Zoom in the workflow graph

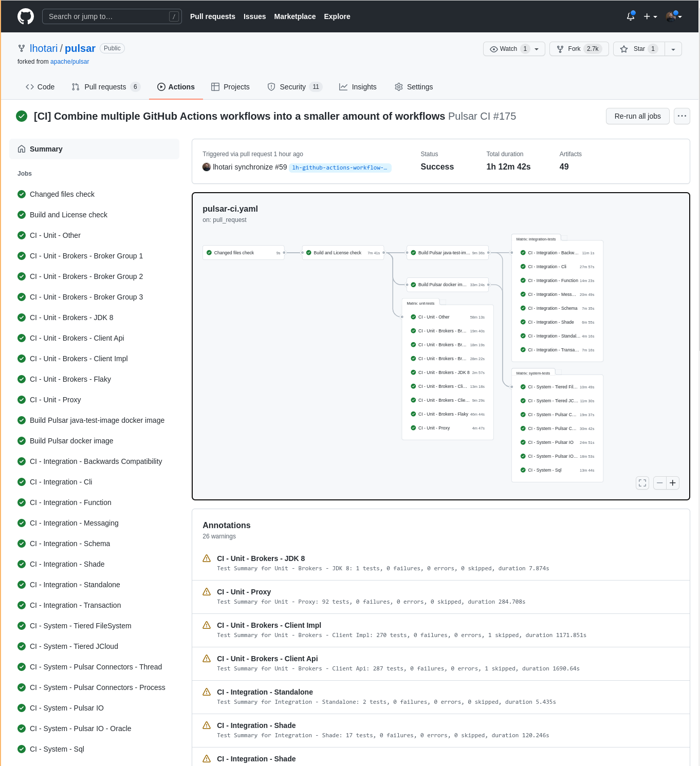(673, 483)
